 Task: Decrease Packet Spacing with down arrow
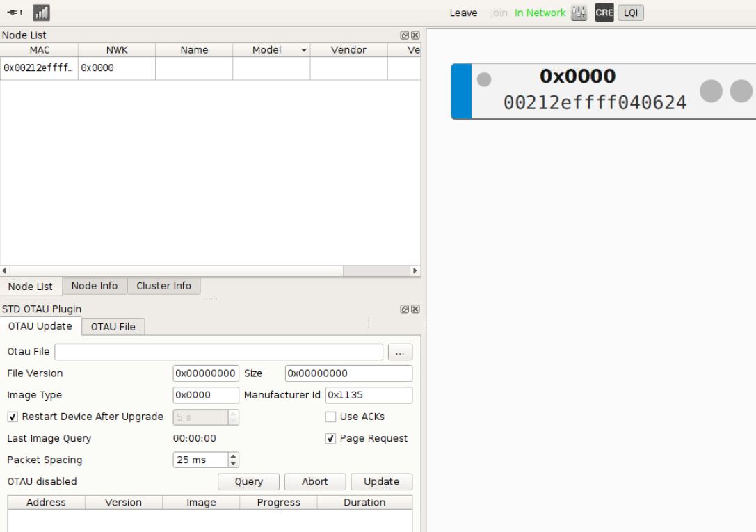pos(234,464)
